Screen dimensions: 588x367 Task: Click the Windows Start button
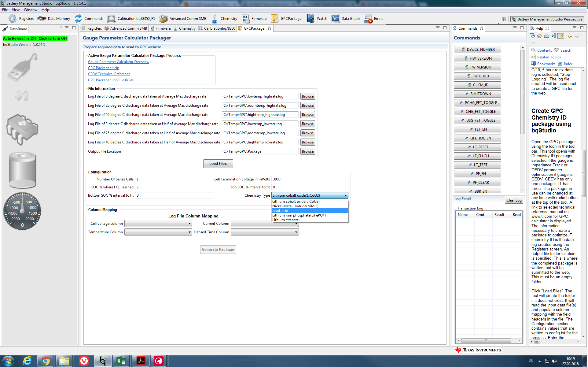coord(8,361)
